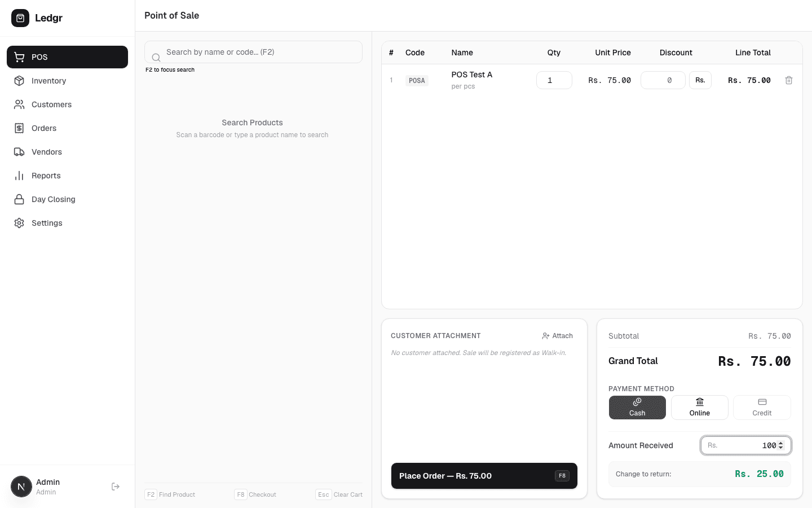812x508 pixels.
Task: Click the Change to return Rs. 25.00 value
Action: (x=759, y=474)
